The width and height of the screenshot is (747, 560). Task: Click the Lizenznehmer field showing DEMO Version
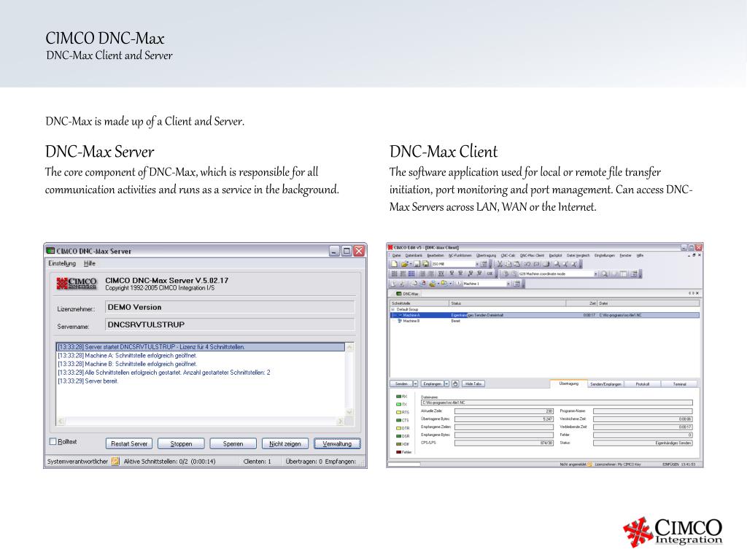pyautogui.click(x=230, y=307)
